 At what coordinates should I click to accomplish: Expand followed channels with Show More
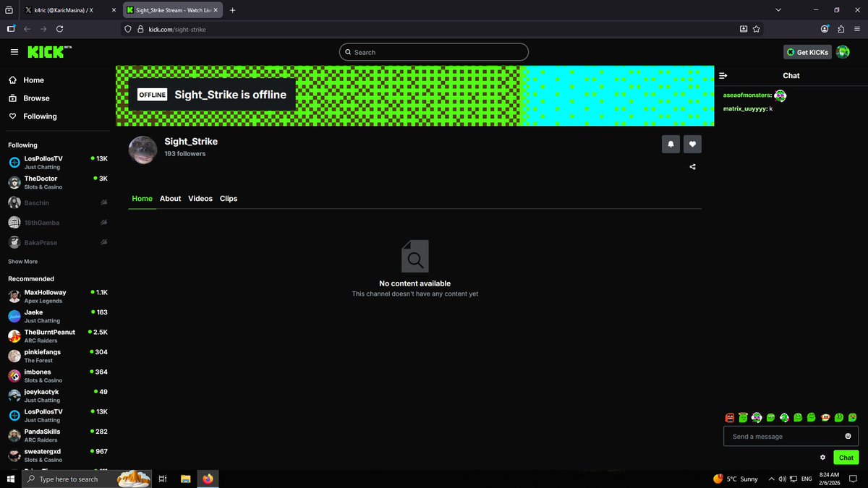(23, 262)
